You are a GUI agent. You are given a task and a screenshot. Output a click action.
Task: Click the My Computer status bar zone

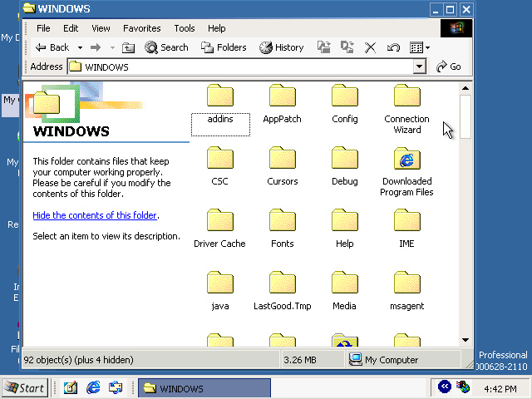[404, 360]
